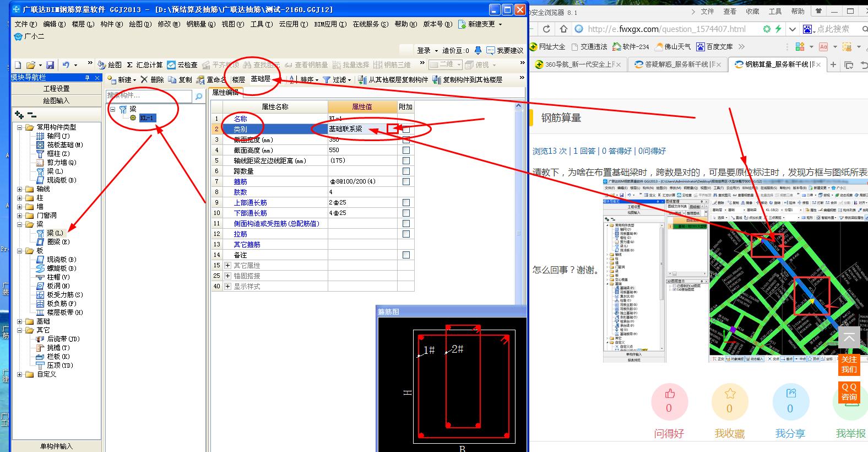This screenshot has height=452, width=868.
Task: Switch to 答疑解惑_服务新干线 browser tab
Action: coord(677,64)
